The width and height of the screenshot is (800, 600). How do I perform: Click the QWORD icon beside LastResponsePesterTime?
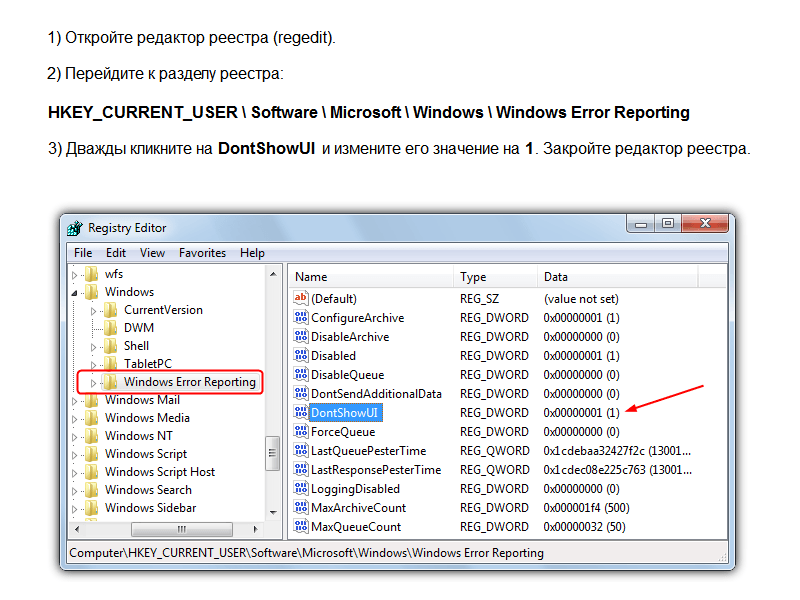[x=301, y=469]
